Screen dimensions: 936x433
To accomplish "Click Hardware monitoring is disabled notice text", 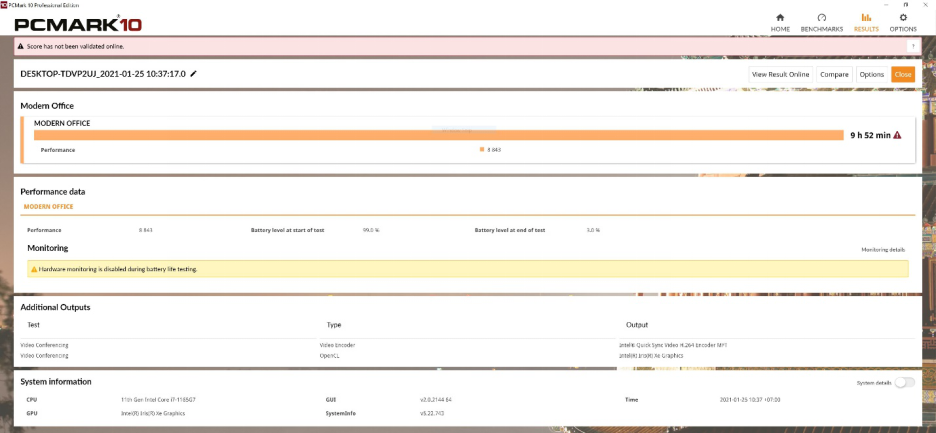I will 118,269.
